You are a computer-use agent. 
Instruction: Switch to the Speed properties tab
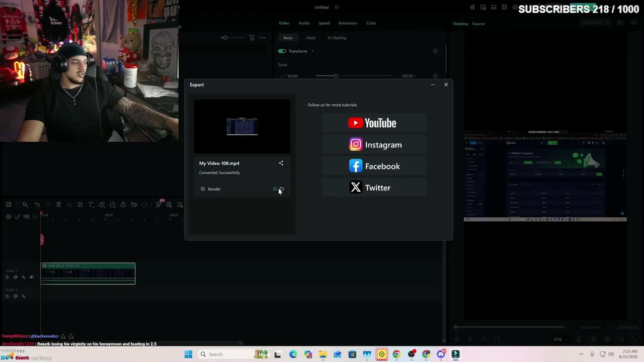point(324,23)
